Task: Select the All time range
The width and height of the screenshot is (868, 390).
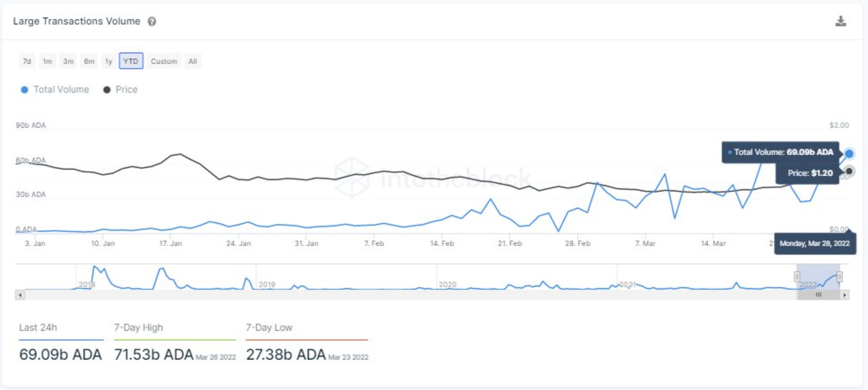Action: [x=193, y=61]
